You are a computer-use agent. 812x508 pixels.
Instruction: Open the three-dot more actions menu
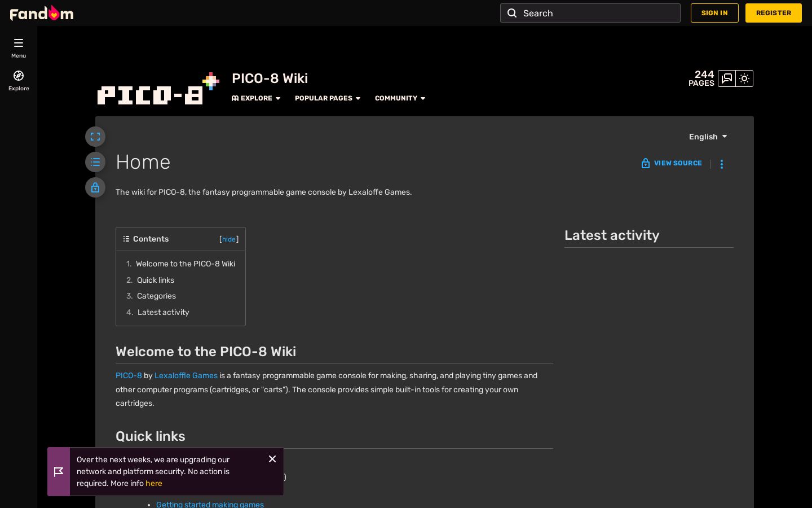722,164
